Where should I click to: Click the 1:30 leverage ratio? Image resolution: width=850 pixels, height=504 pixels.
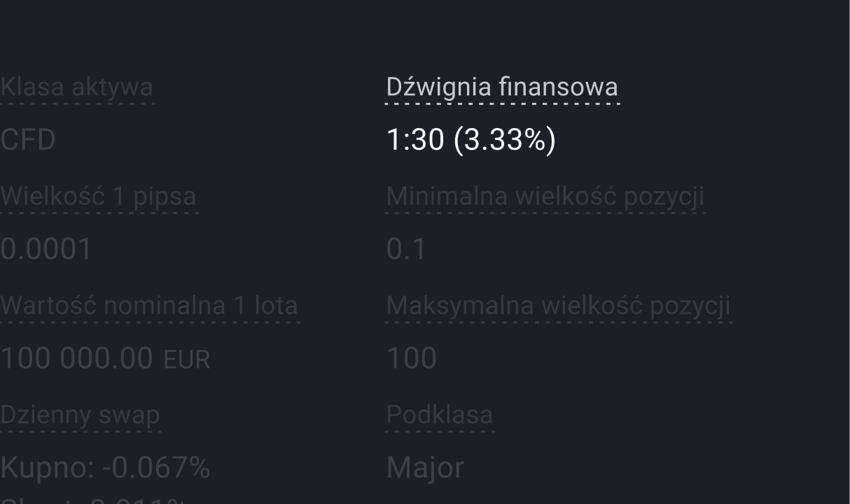(415, 141)
